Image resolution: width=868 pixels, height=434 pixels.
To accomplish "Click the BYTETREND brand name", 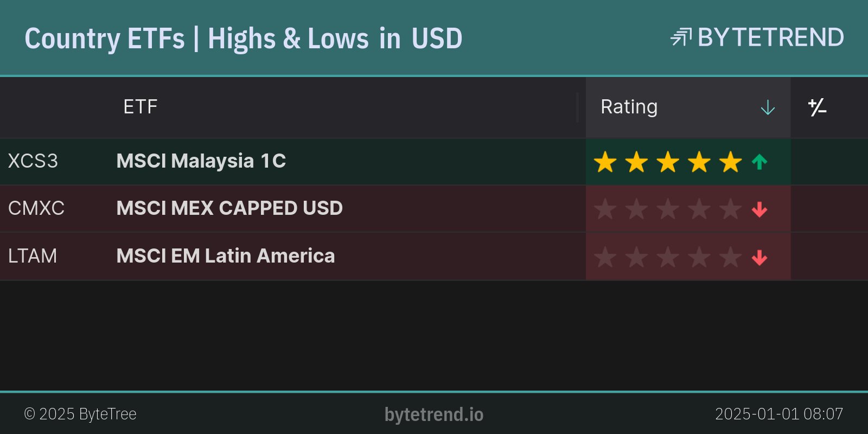I will (x=770, y=37).
